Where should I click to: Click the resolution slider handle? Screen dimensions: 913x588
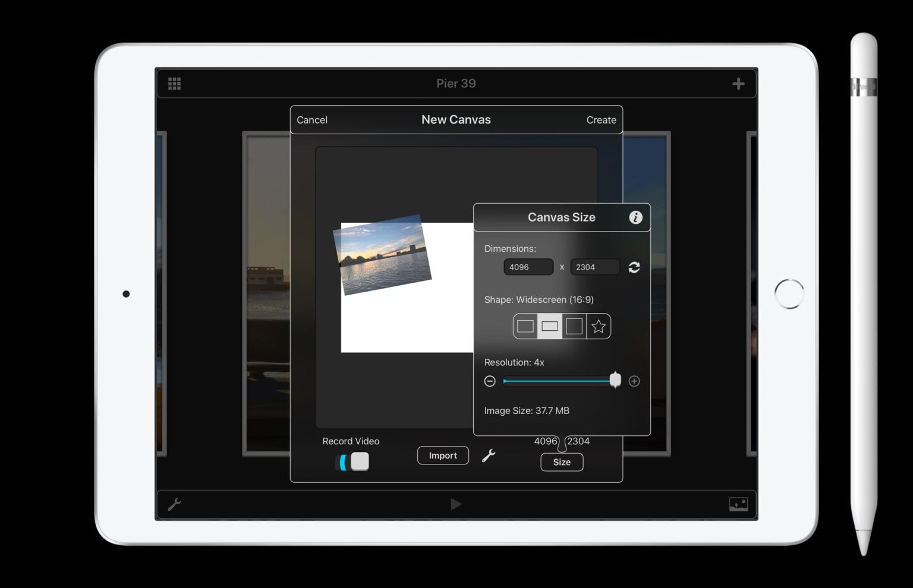pos(615,380)
